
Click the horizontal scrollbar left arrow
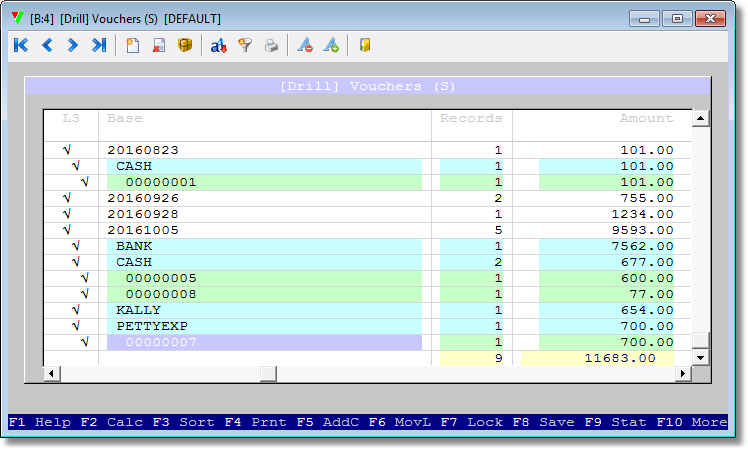pos(52,374)
